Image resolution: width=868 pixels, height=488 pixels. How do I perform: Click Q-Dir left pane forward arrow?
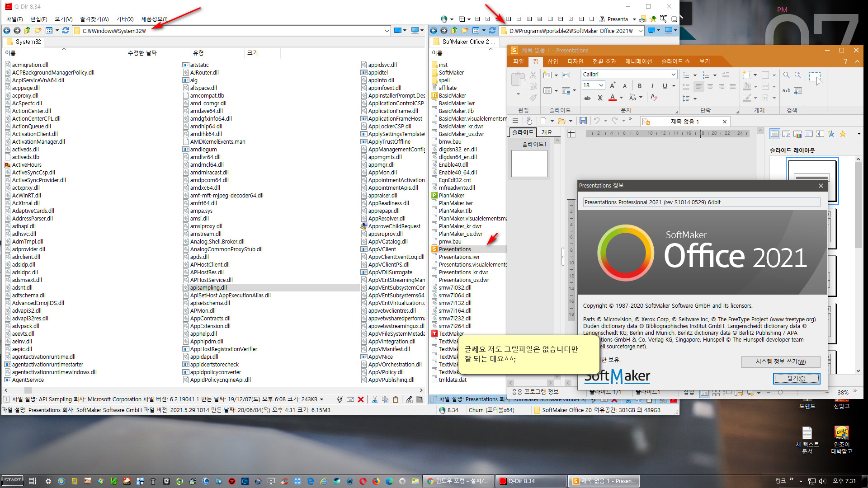(x=17, y=30)
